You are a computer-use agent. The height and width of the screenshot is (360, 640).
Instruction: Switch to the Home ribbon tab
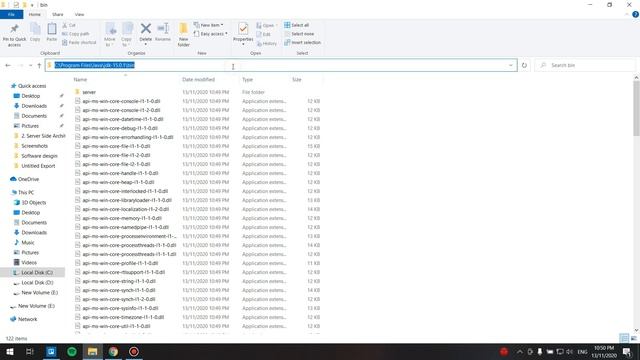coord(35,14)
